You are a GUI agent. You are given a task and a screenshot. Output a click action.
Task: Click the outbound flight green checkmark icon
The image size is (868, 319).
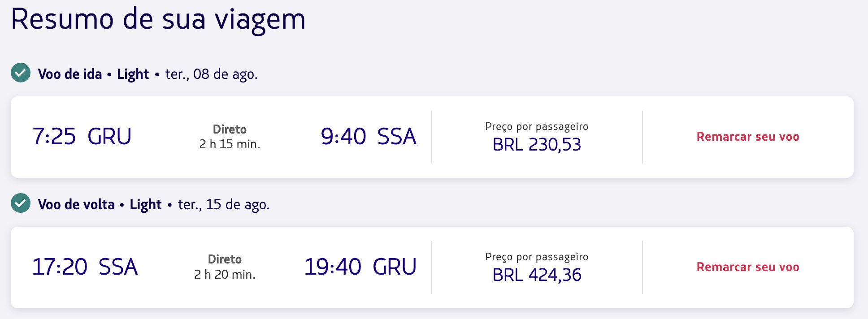coord(21,73)
